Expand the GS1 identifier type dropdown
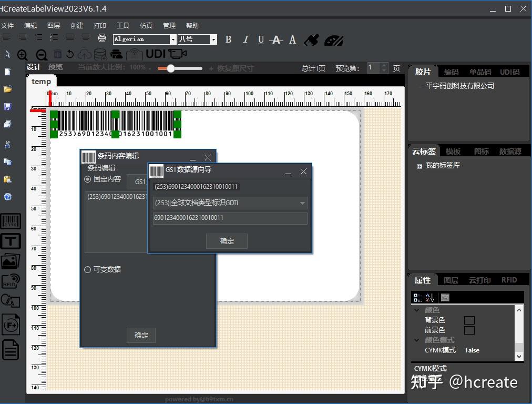The image size is (532, 404). 302,203
